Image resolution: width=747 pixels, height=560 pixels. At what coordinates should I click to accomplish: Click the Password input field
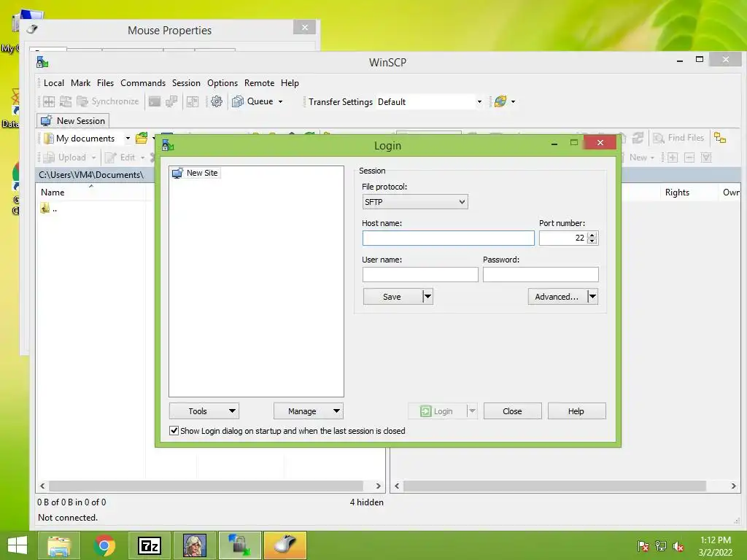click(541, 274)
